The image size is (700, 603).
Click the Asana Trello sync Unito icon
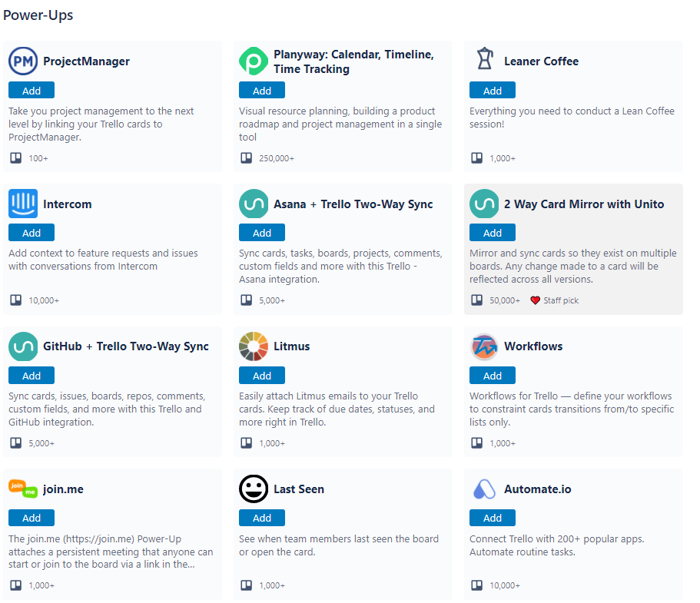[253, 204]
